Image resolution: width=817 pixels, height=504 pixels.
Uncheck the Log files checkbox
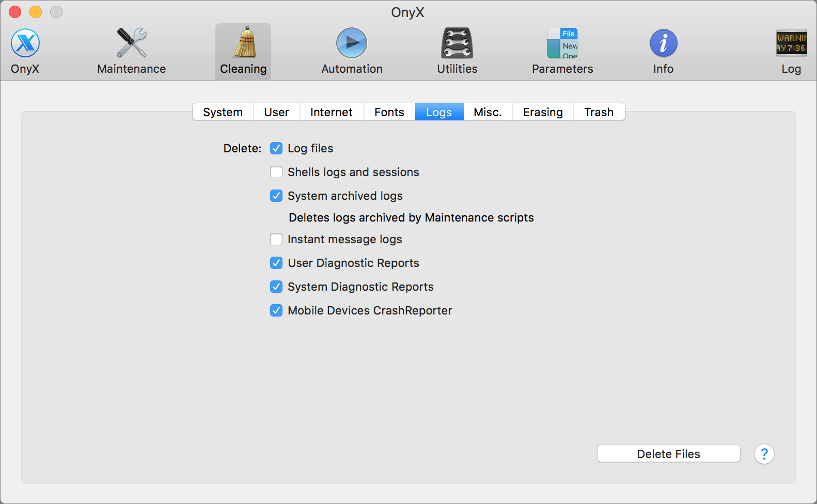pos(276,148)
